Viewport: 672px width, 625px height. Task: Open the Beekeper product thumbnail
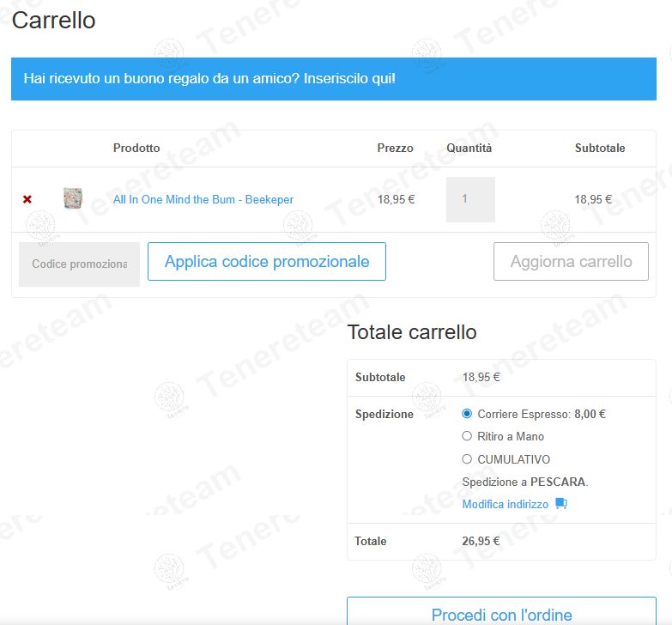tap(73, 198)
